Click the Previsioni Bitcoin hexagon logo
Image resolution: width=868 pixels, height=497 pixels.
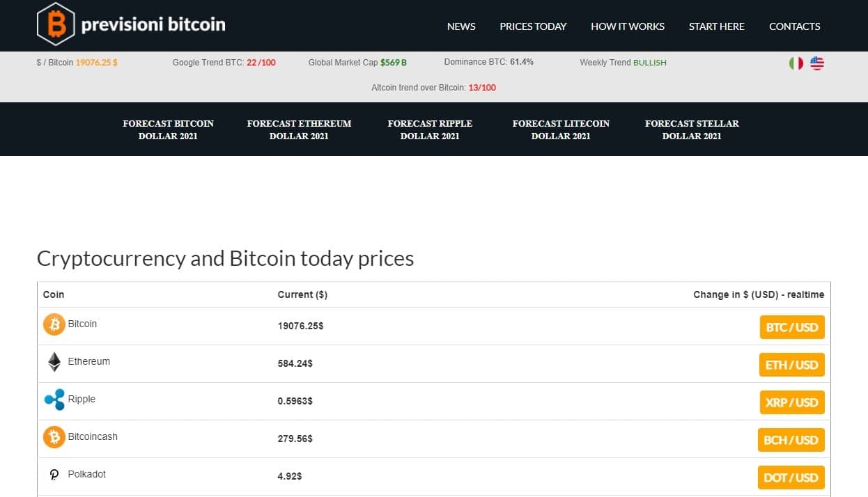click(x=56, y=24)
